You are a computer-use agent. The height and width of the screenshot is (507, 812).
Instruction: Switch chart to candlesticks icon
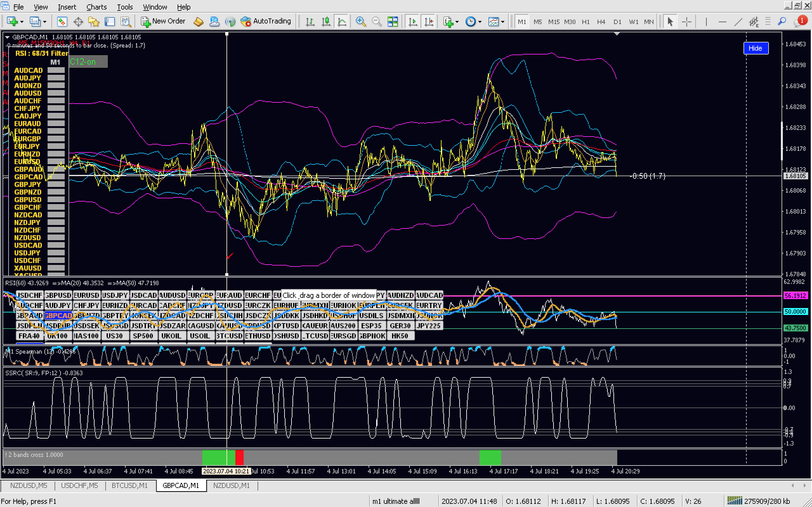click(x=325, y=22)
